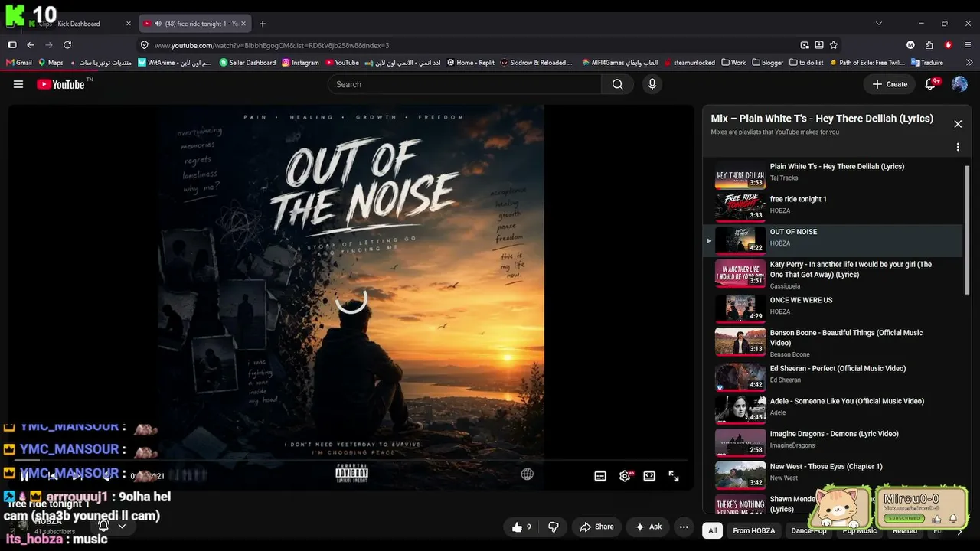
Task: Toggle subtitles with the captions icon
Action: click(600, 476)
